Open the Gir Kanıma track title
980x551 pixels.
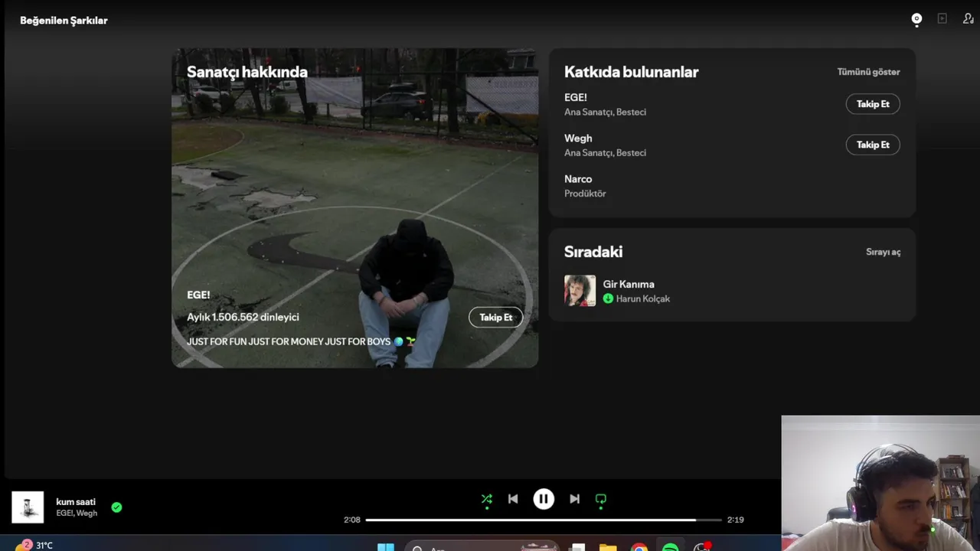click(x=629, y=284)
